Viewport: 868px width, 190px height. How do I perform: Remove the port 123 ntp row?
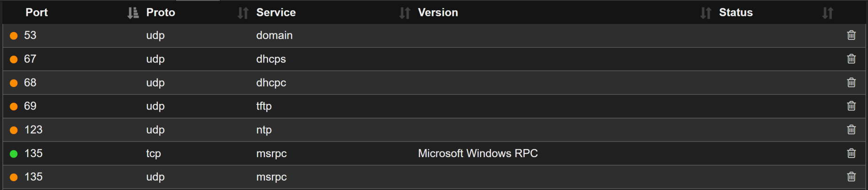click(851, 129)
